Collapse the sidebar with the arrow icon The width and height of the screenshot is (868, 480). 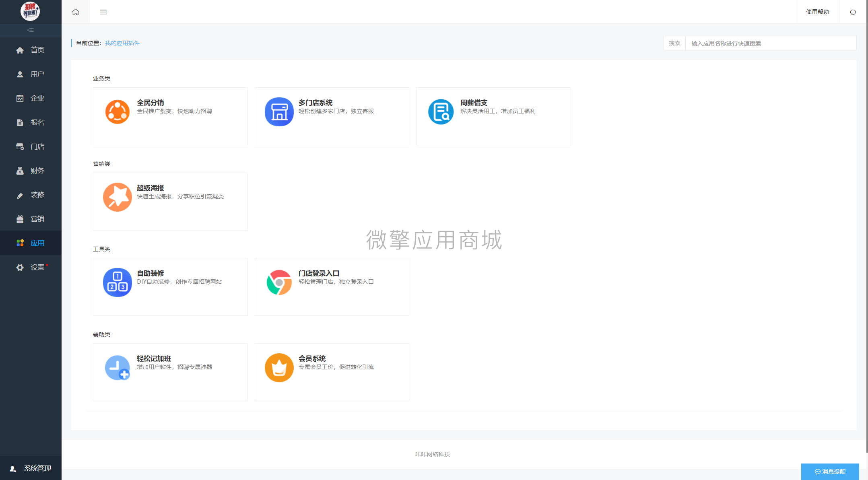pos(31,30)
